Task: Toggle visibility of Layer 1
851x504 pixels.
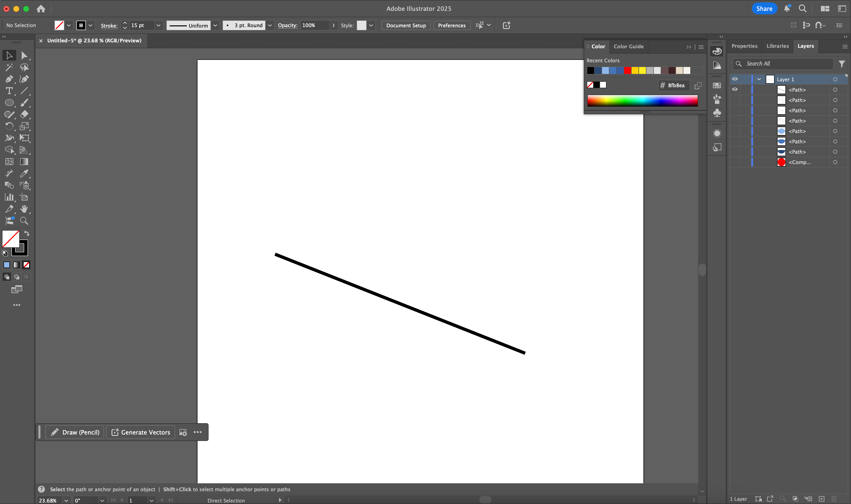Action: point(735,79)
